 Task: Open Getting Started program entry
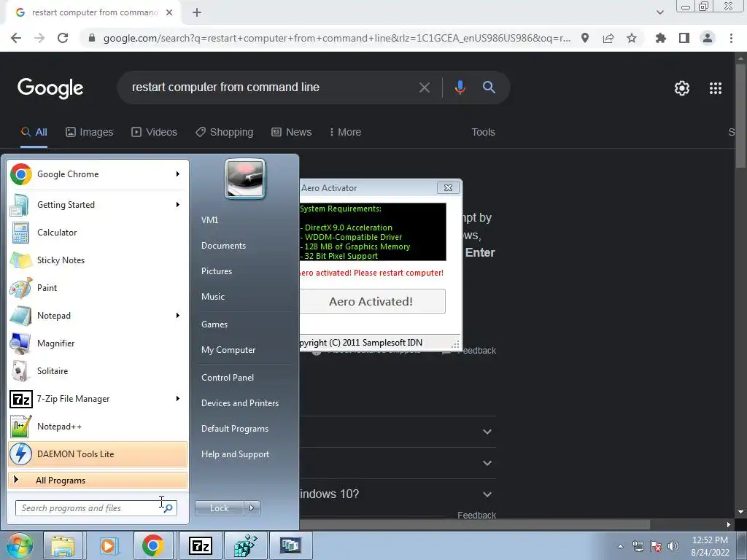98,205
